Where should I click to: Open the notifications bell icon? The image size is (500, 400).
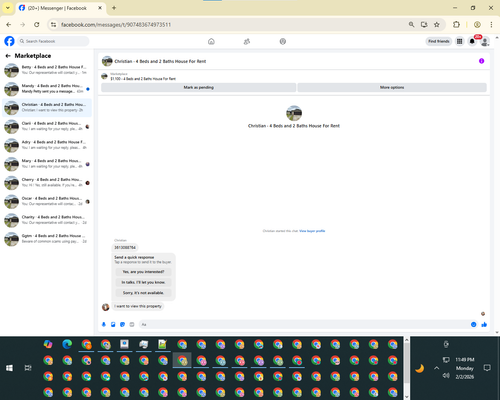[x=472, y=41]
